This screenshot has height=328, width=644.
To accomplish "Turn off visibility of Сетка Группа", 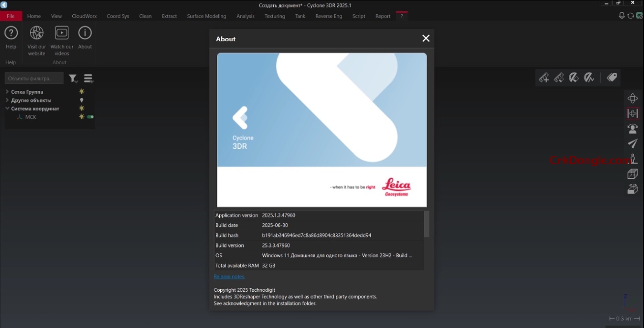I will (82, 91).
